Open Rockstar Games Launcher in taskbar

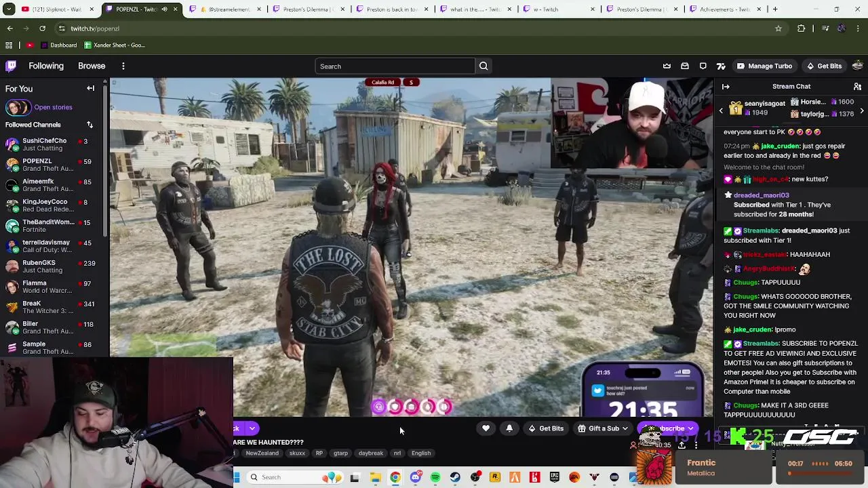(x=495, y=477)
